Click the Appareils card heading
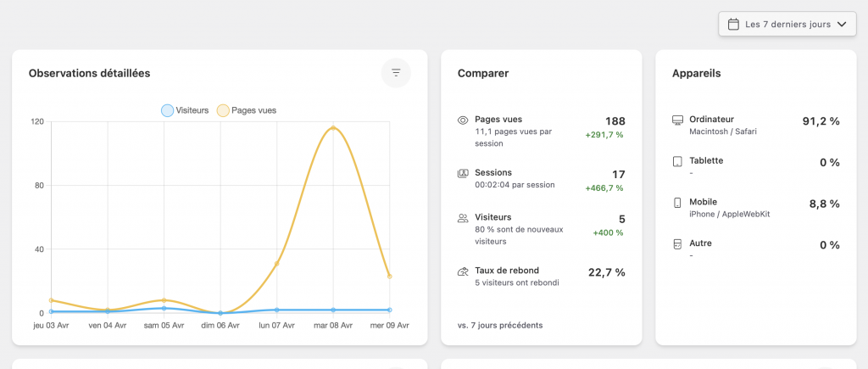Screen dimensions: 868x369 (x=697, y=73)
